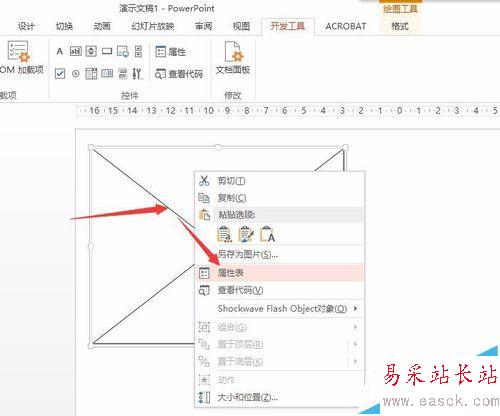Insert a Spin Button control
500x416 pixels.
tap(91, 51)
